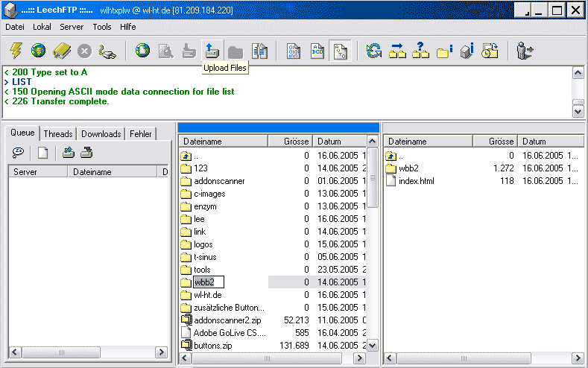Open the Lokal menu

pos(42,27)
